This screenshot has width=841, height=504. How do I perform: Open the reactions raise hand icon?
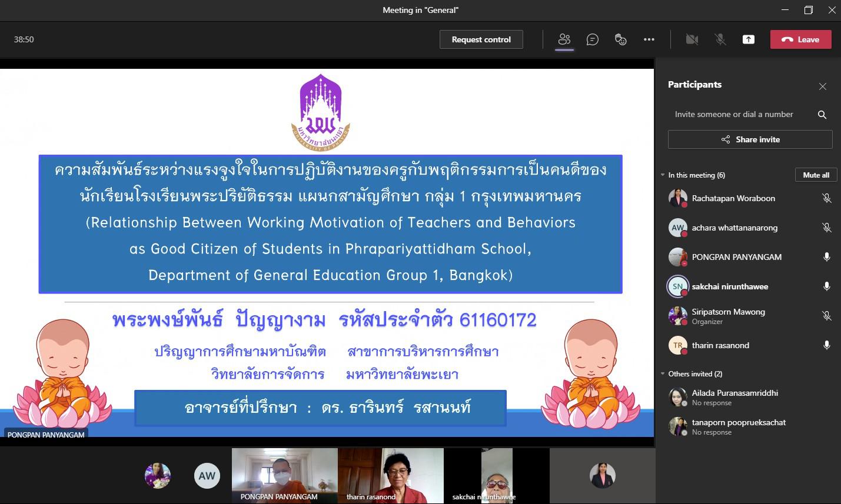click(x=620, y=39)
